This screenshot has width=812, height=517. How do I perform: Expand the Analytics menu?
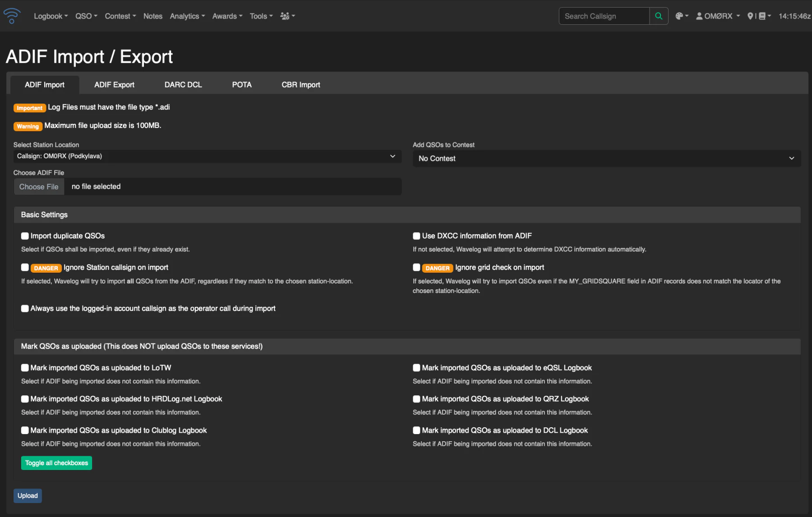click(x=187, y=16)
